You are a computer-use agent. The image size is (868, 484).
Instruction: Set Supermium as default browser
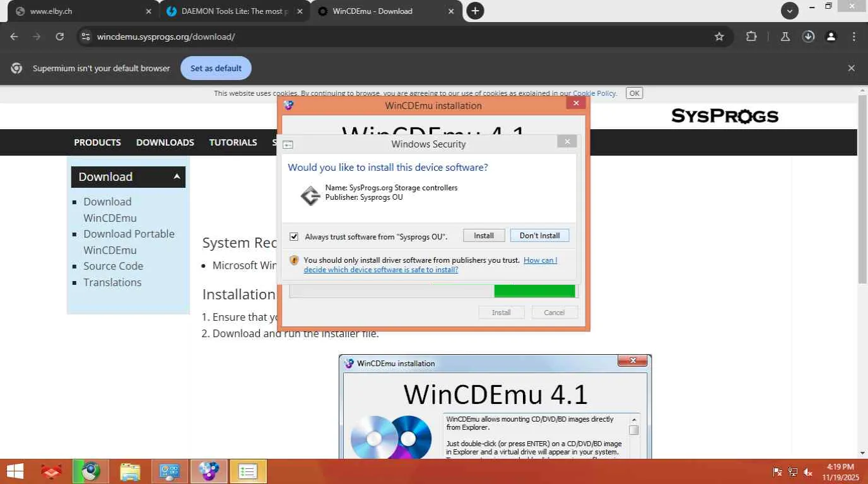(216, 68)
